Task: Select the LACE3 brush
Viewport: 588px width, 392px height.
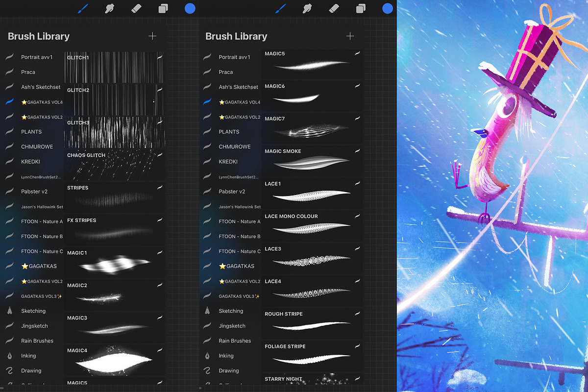Action: click(312, 258)
